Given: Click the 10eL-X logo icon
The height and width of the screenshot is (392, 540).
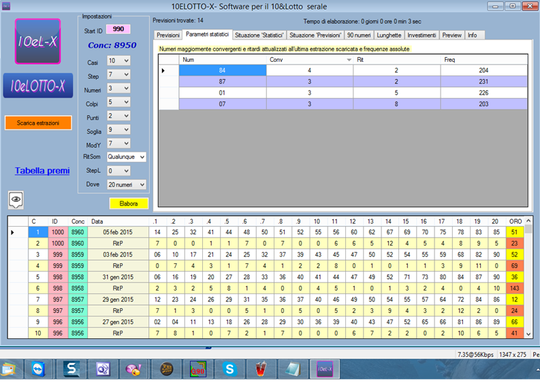Looking at the screenshot, I should [38, 42].
